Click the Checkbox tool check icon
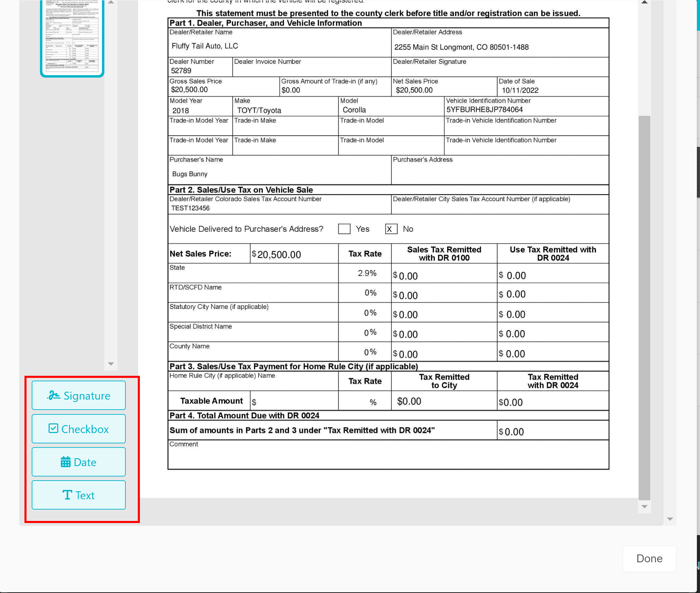 [x=53, y=429]
